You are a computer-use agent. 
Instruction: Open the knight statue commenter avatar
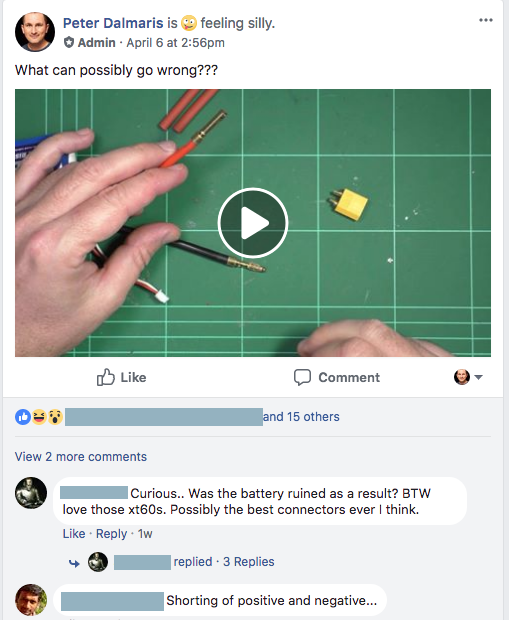31,493
